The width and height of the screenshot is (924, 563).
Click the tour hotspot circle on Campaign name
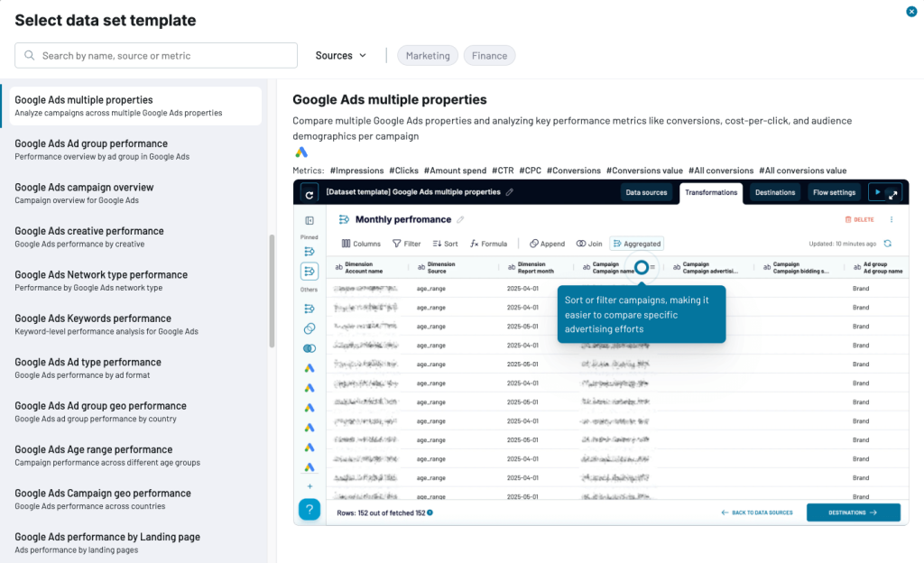pyautogui.click(x=642, y=267)
